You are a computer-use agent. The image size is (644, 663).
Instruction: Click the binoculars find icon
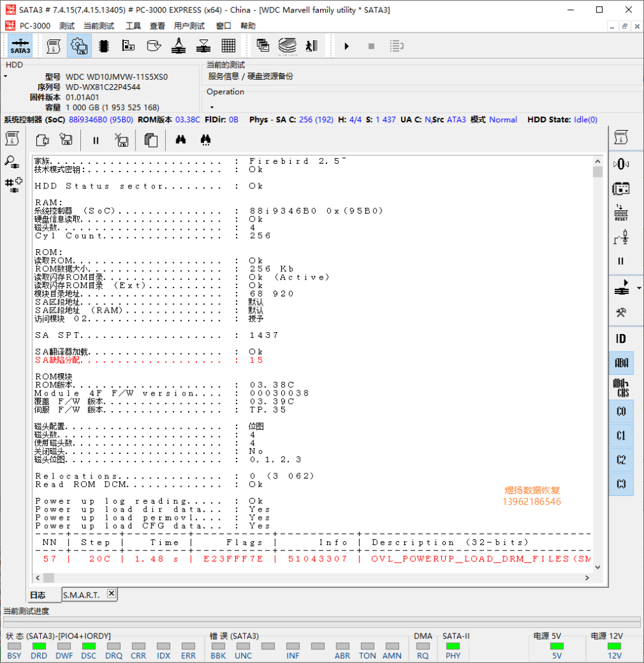(181, 140)
